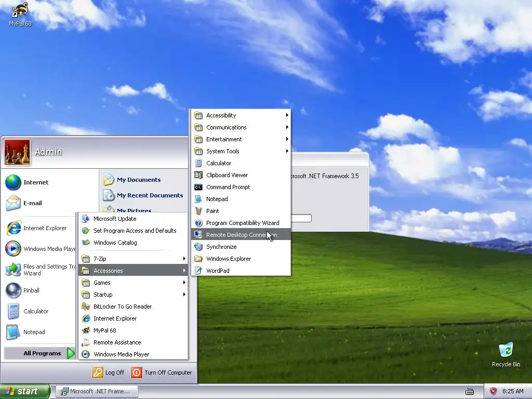Launch Remote Desktop Connection
Viewport: 532px width, 399px height.
click(x=241, y=235)
